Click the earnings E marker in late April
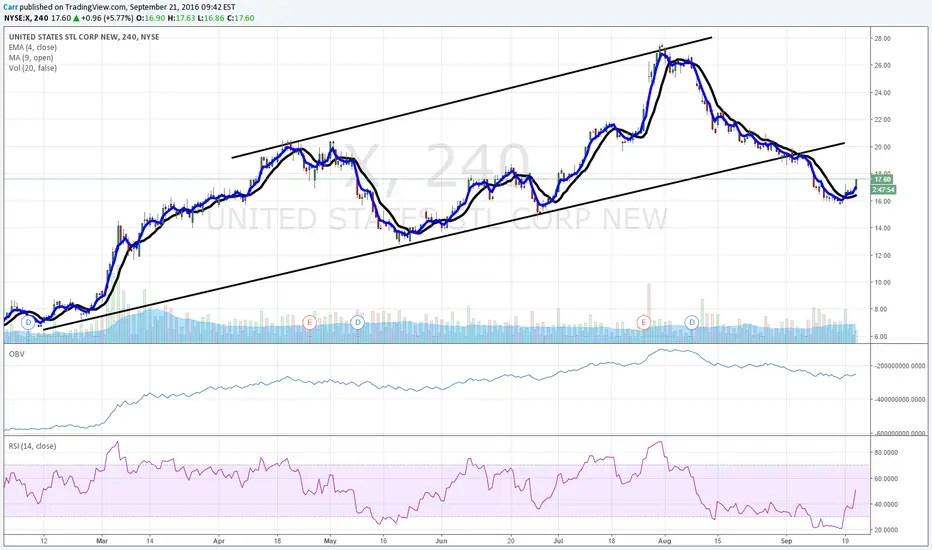The height and width of the screenshot is (550, 932). [308, 323]
